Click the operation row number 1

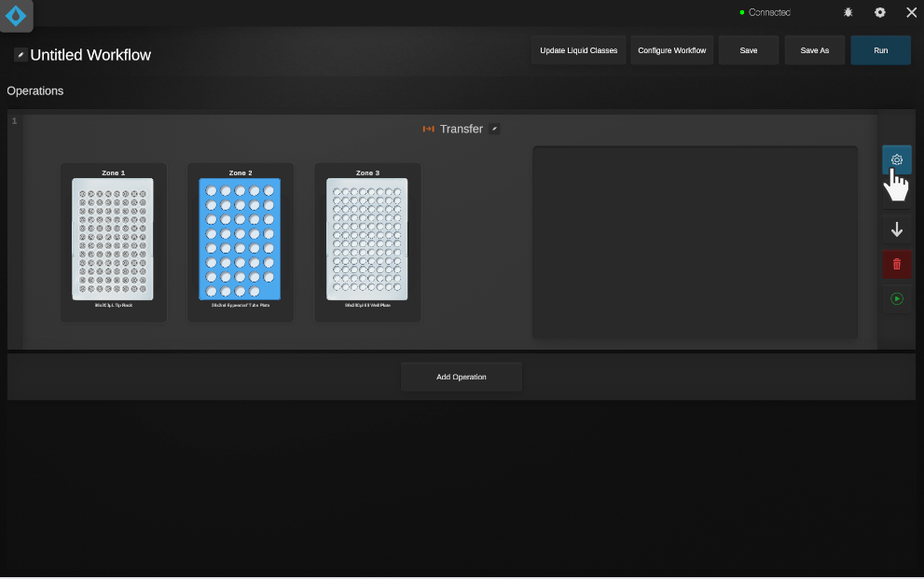pos(14,121)
